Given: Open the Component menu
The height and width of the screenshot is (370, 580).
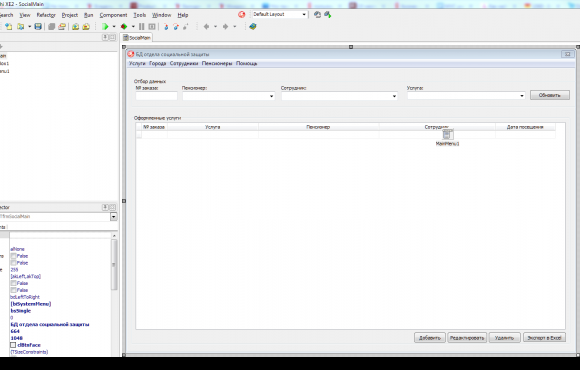Looking at the screenshot, I should [x=113, y=15].
